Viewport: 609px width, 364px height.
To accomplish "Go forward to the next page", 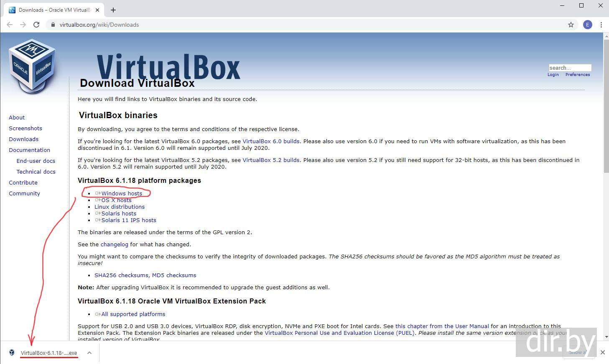I will click(x=23, y=25).
